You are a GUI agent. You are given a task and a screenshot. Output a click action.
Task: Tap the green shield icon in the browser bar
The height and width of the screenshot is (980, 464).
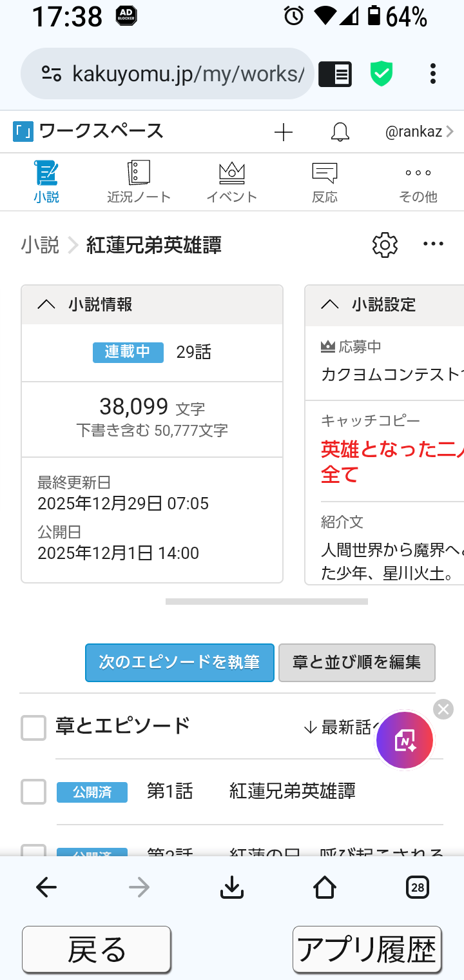point(382,73)
